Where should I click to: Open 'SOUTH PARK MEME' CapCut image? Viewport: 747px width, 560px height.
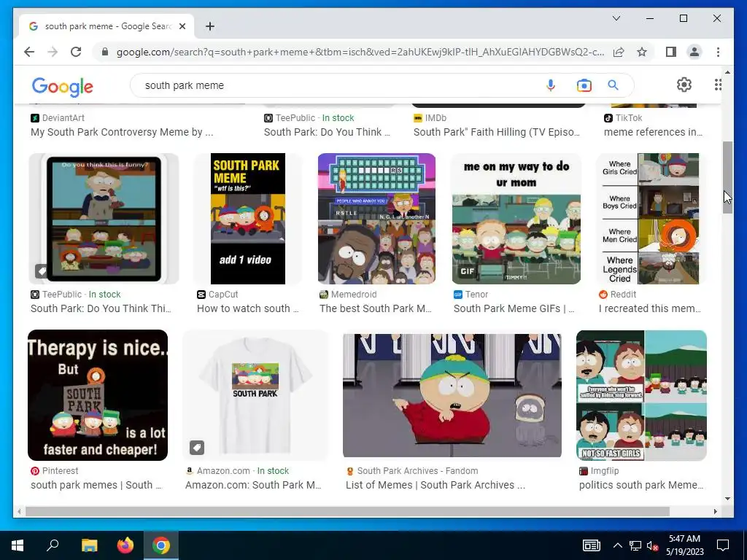pyautogui.click(x=248, y=219)
